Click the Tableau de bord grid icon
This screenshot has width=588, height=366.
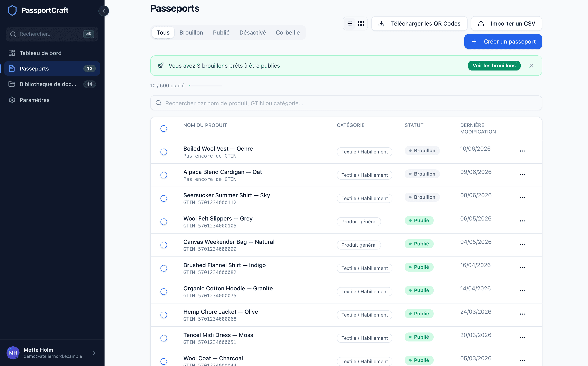(12, 53)
